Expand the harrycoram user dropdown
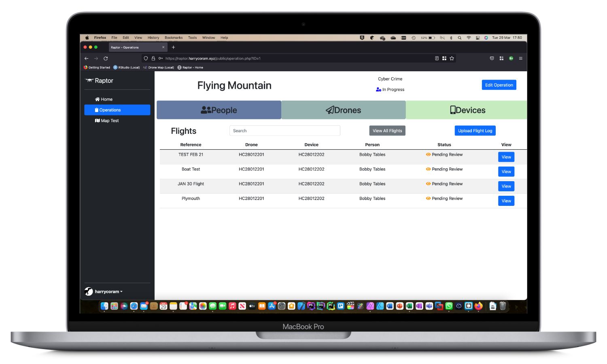 tap(108, 292)
